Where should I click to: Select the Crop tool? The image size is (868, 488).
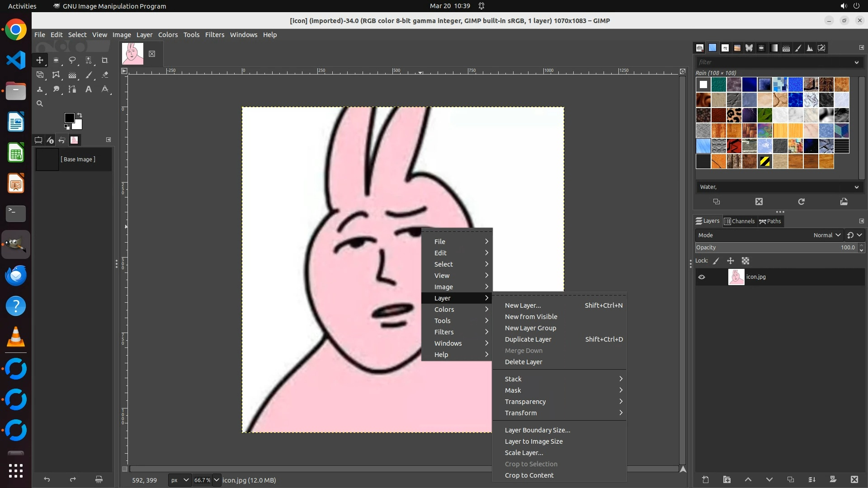[x=105, y=60]
